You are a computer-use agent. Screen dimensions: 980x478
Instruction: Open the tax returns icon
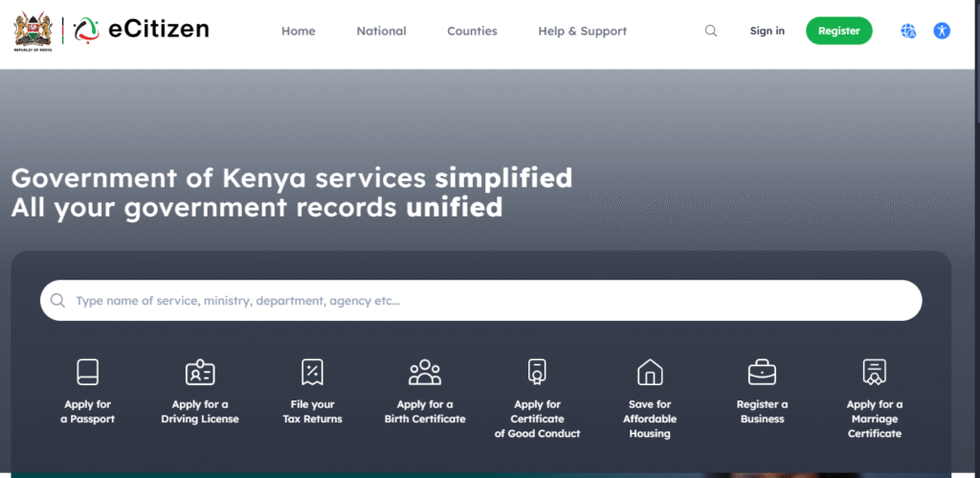click(x=312, y=372)
